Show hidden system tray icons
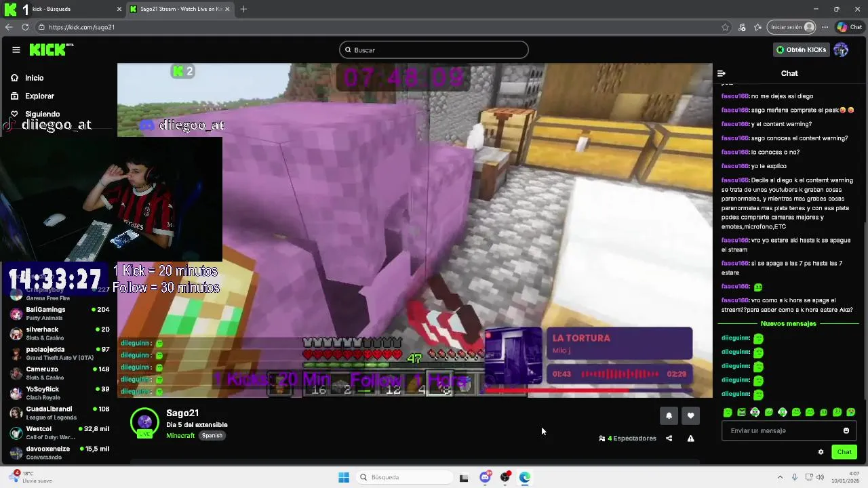Image resolution: width=868 pixels, height=488 pixels. [x=780, y=477]
